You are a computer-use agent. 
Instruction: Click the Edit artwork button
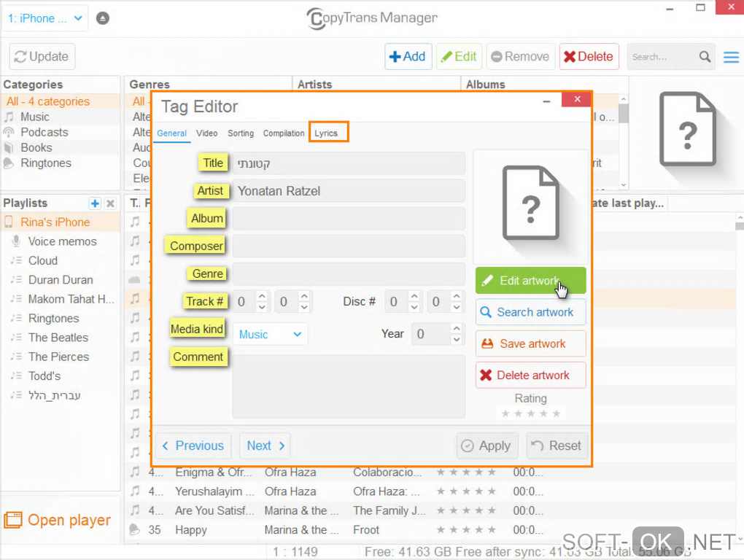coord(530,281)
